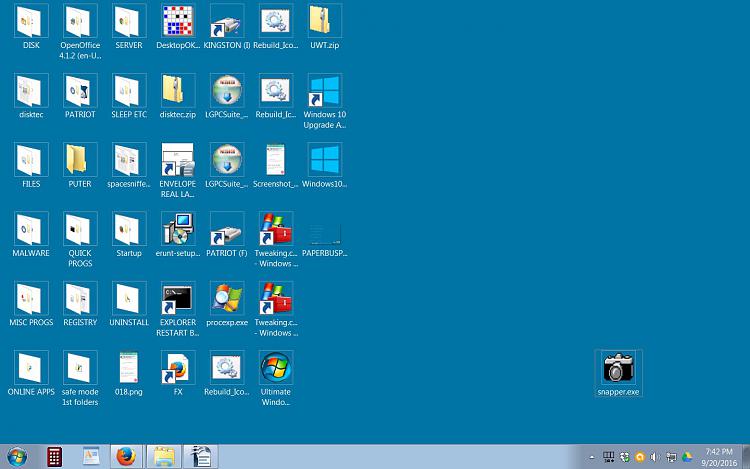
Task: Select the FX Firefox shortcut icon
Action: pyautogui.click(x=178, y=368)
